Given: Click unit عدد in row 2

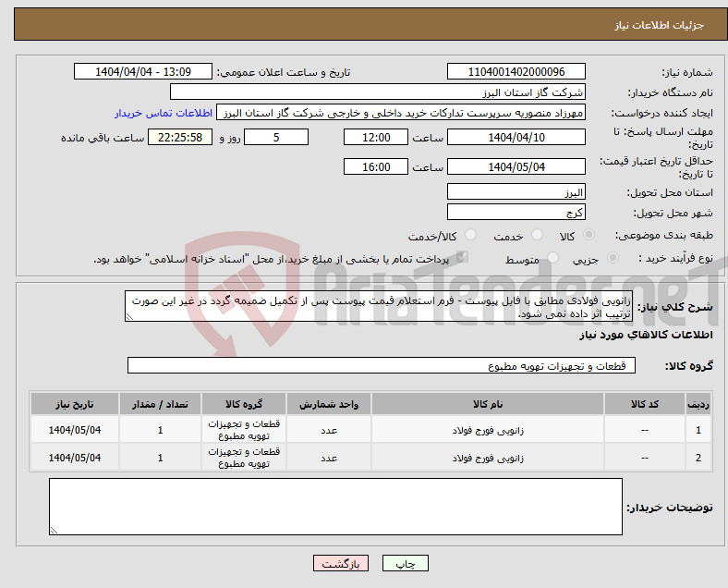Looking at the screenshot, I should [x=329, y=458].
